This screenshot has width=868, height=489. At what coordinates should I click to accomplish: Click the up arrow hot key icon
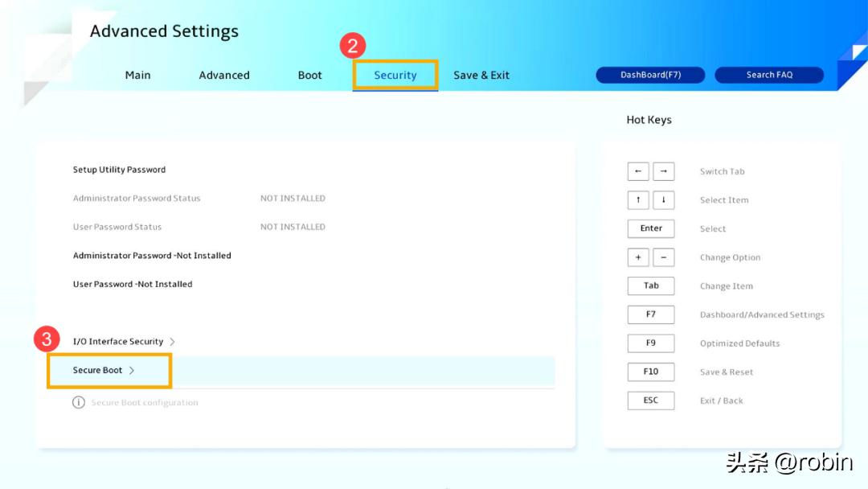tap(638, 200)
